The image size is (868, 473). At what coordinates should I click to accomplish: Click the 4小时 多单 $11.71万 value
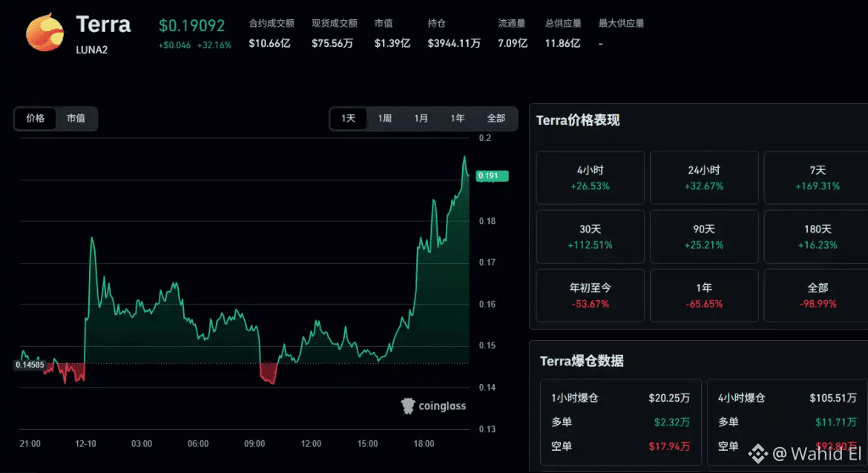[x=836, y=422]
